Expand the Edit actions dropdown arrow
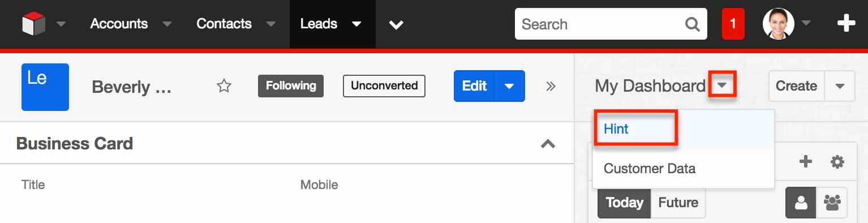This screenshot has width=868, height=223. click(509, 86)
